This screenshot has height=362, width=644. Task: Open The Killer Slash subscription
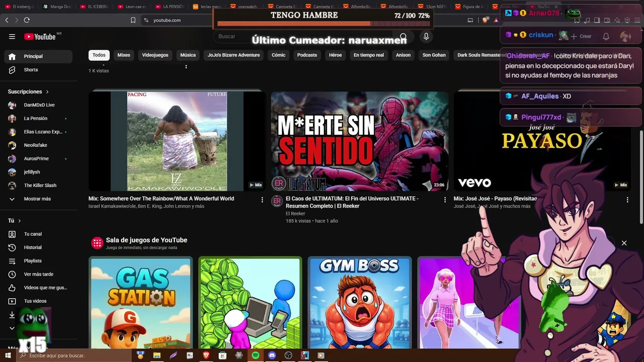38,186
